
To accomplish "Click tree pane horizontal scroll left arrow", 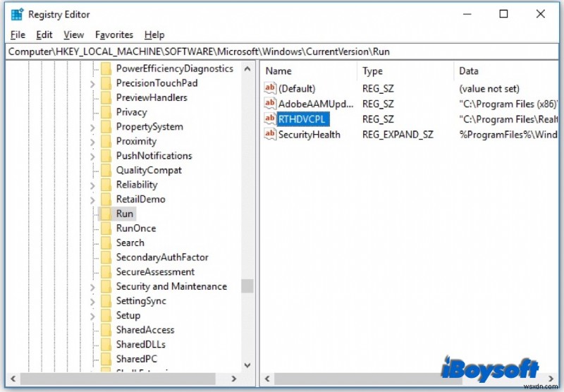I will point(13,379).
